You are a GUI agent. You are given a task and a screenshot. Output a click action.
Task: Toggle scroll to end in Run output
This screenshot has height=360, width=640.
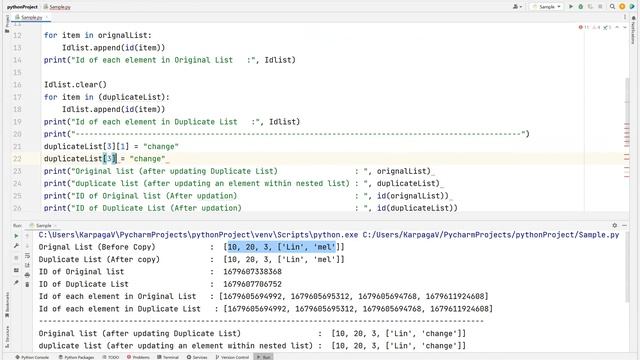27,265
